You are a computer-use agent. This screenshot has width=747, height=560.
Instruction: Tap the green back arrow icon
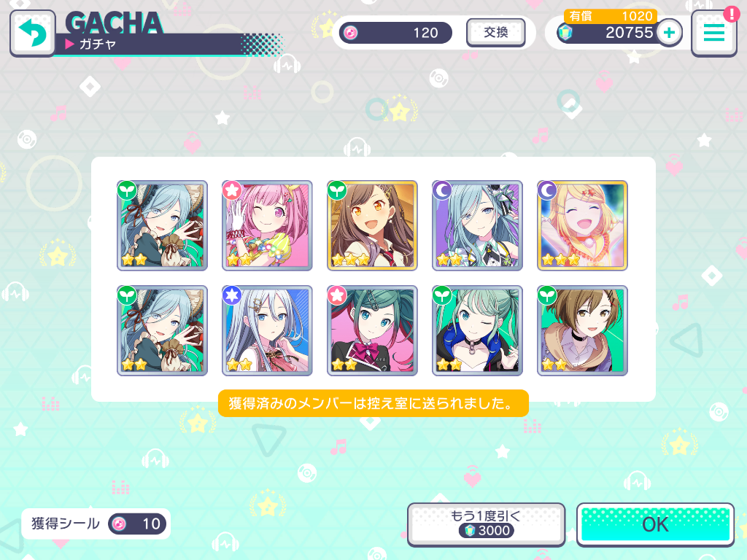tap(32, 34)
